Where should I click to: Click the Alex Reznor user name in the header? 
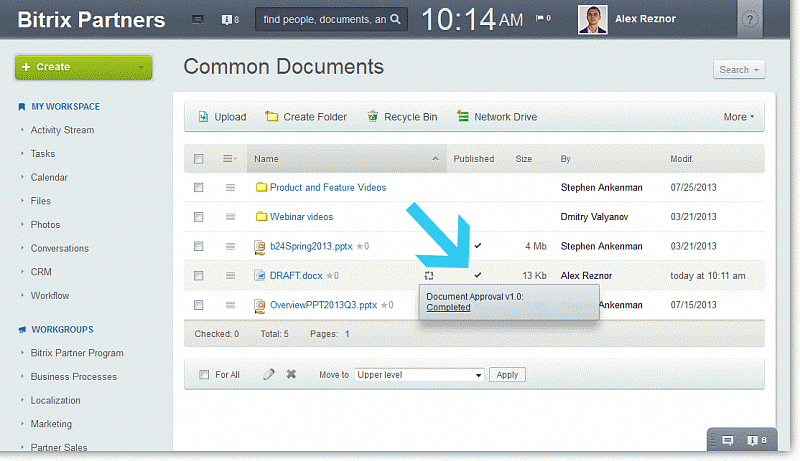[x=645, y=19]
